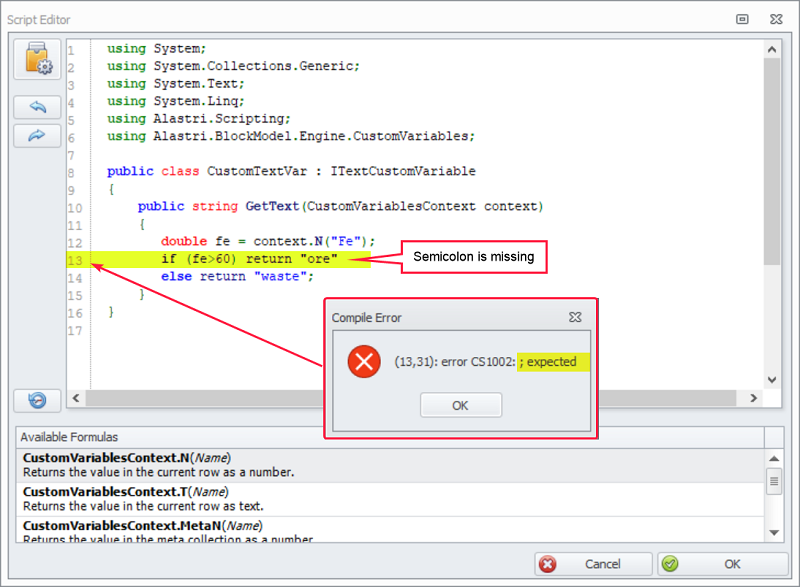Maximize the Script Editor window
The image size is (800, 587).
click(742, 19)
